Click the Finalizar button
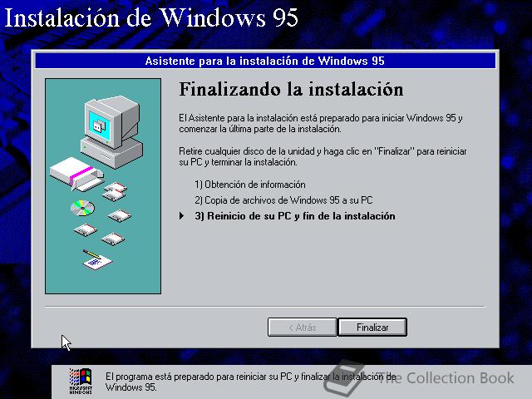This screenshot has width=532, height=399. coord(372,327)
